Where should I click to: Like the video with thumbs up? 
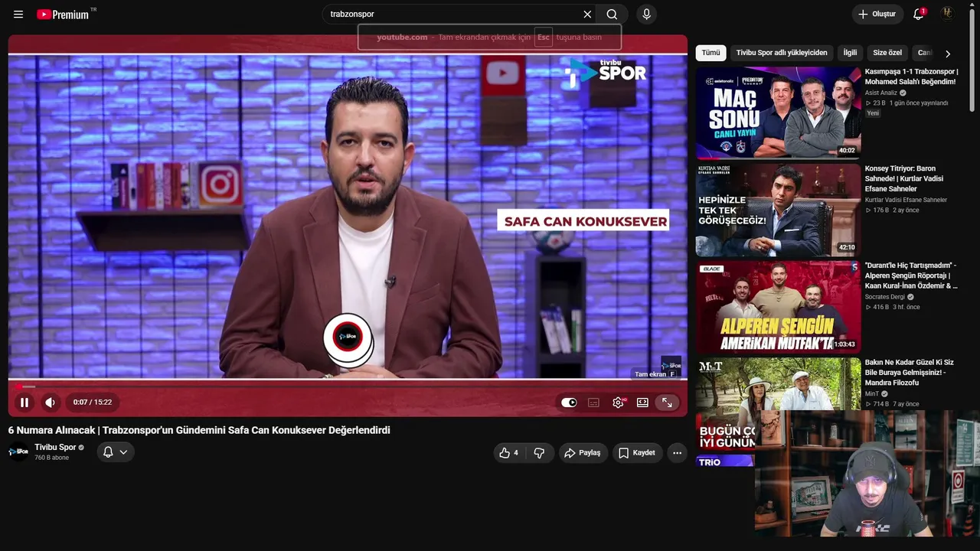[508, 453]
